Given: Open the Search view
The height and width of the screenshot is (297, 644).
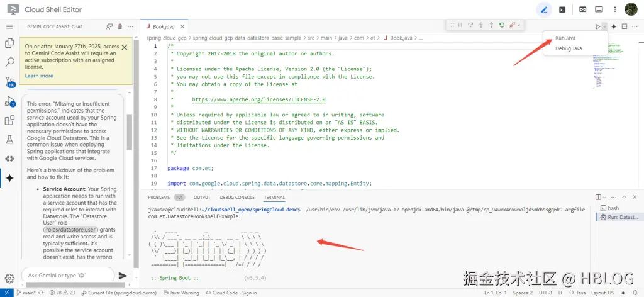Looking at the screenshot, I should (x=9, y=62).
